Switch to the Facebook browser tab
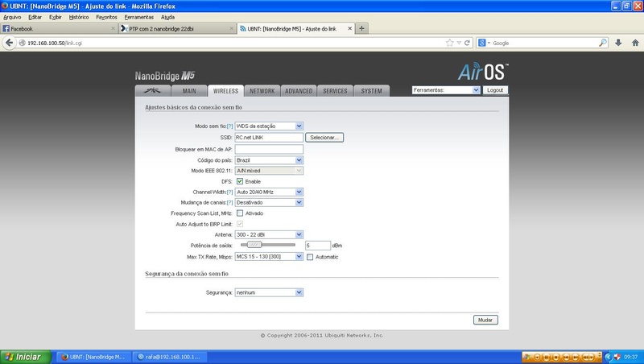Image resolution: width=644 pixels, height=364 pixels. point(59,28)
